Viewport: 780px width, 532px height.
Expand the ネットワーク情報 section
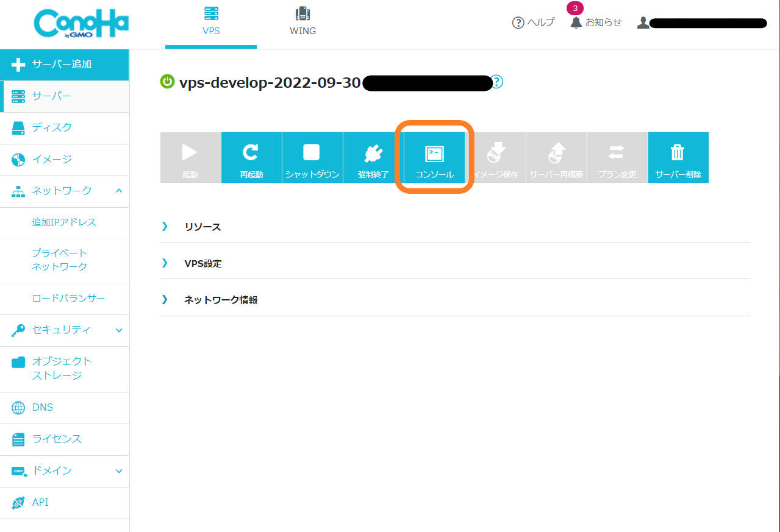pos(221,300)
